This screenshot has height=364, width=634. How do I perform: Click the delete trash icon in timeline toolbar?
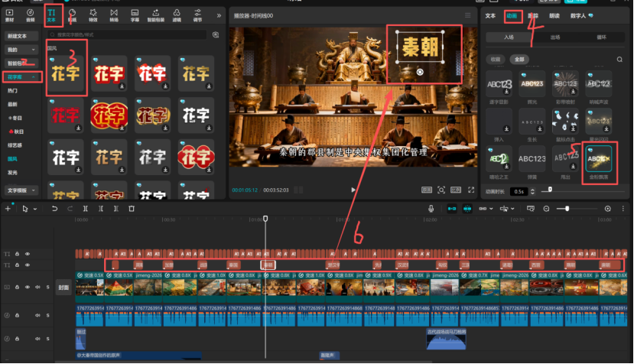132,208
